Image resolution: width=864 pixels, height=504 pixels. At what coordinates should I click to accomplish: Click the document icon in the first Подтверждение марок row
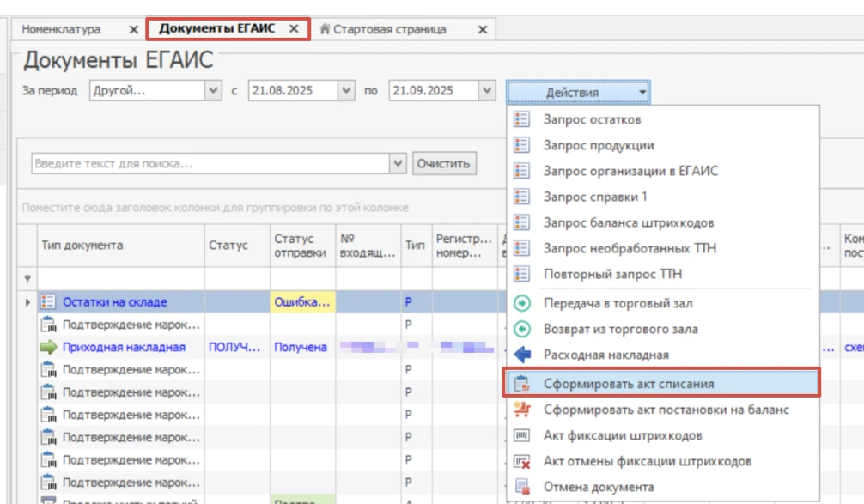pyautogui.click(x=48, y=325)
